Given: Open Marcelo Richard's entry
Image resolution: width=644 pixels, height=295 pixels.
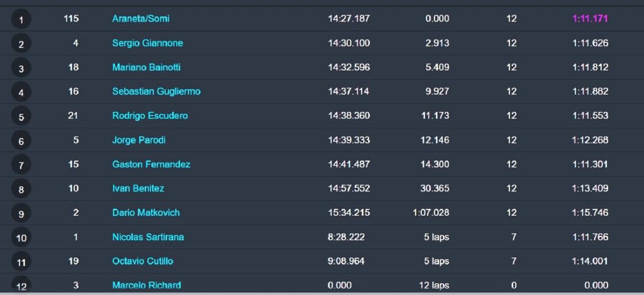Looking at the screenshot, I should (146, 285).
